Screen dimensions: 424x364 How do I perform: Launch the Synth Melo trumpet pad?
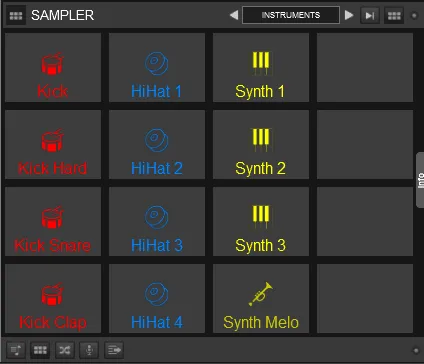click(261, 298)
